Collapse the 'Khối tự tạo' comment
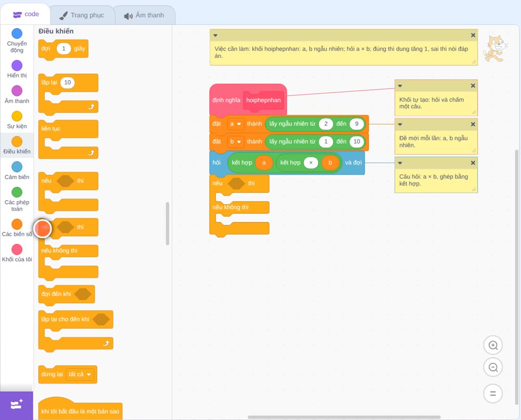This screenshot has width=521, height=420. click(400, 86)
